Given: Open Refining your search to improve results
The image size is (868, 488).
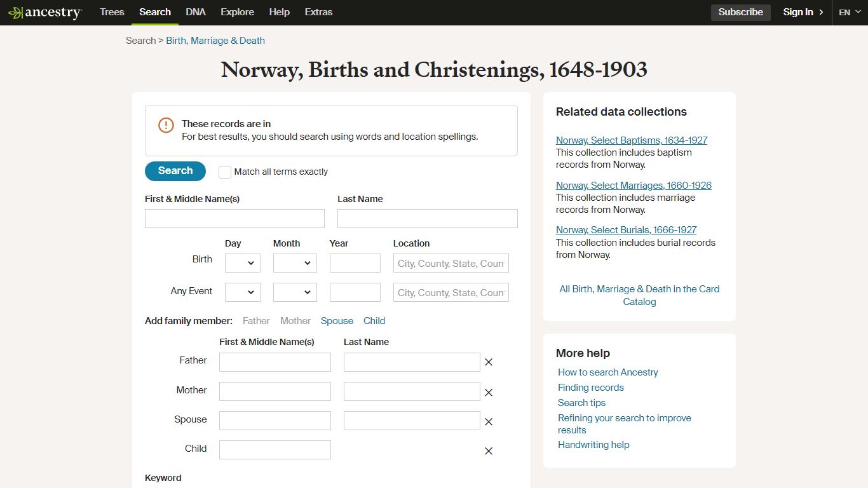Looking at the screenshot, I should point(625,424).
